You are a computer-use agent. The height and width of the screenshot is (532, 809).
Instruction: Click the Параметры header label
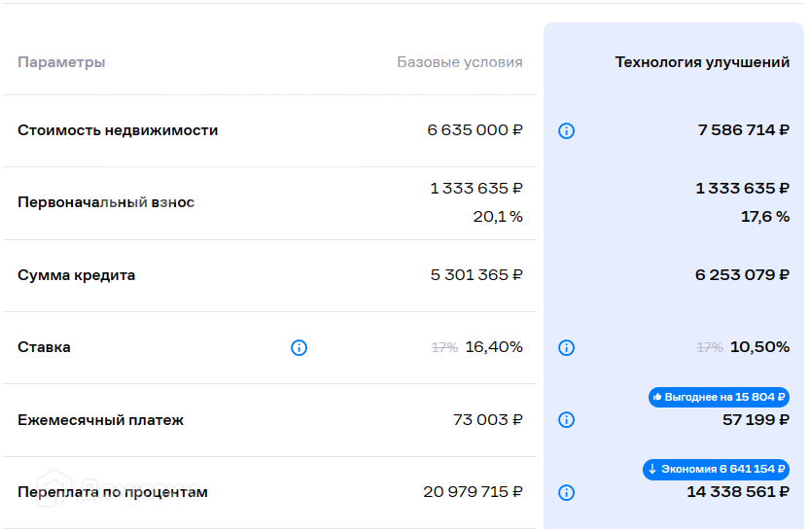[x=61, y=62]
